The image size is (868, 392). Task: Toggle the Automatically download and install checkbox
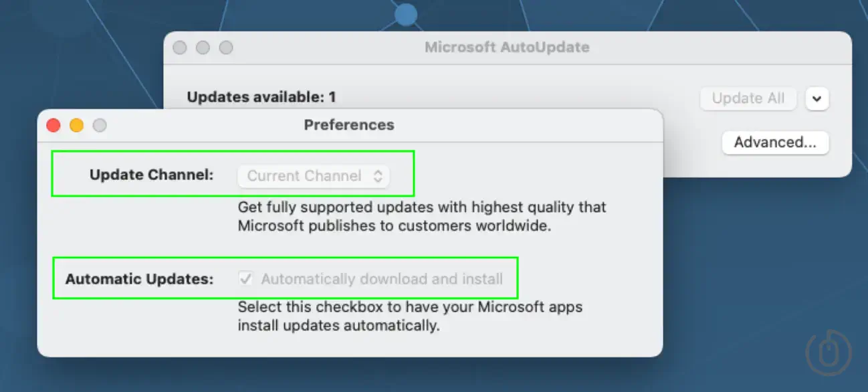click(246, 278)
